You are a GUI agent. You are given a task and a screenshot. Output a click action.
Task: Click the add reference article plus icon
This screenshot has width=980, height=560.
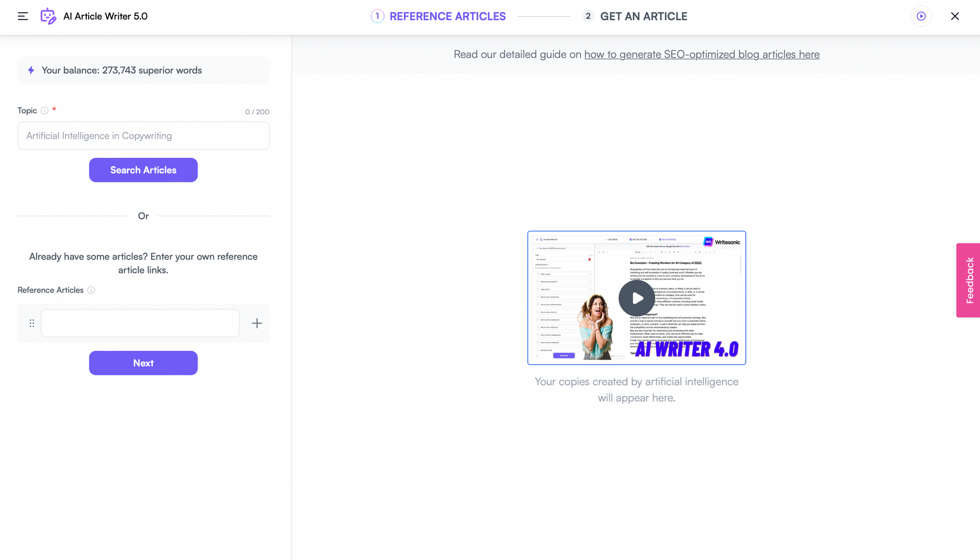[256, 322]
